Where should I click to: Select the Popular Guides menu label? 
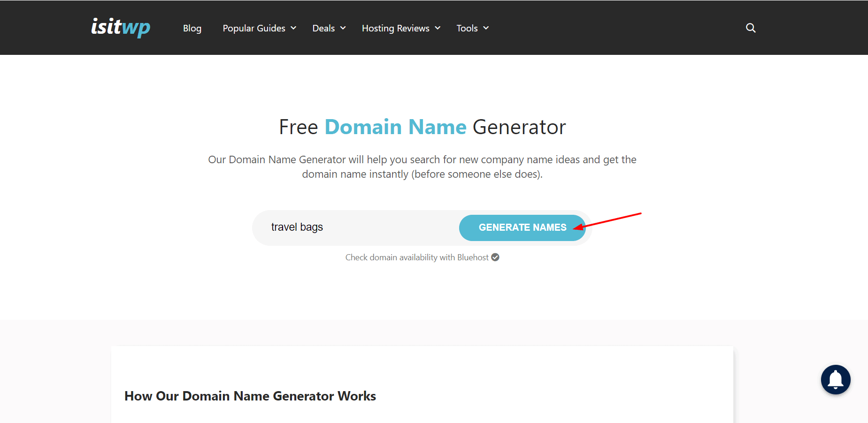click(x=253, y=28)
